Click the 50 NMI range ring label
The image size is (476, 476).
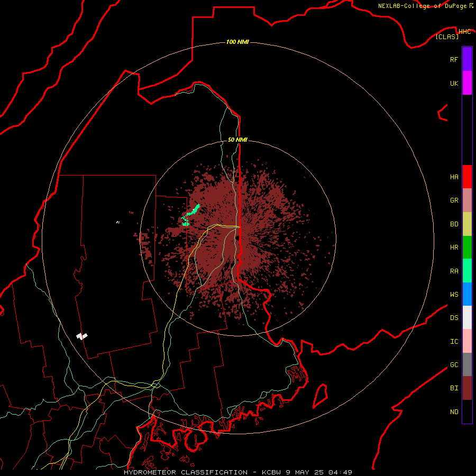237,140
